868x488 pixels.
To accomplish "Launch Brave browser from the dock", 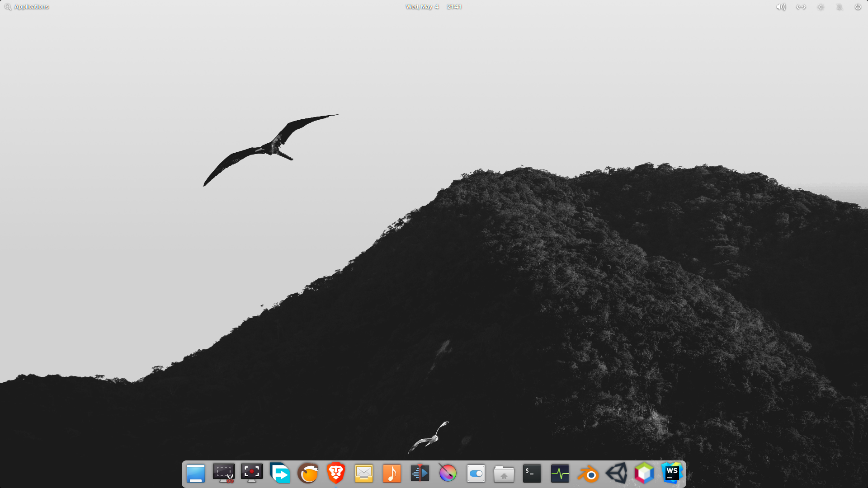I will pos(336,474).
